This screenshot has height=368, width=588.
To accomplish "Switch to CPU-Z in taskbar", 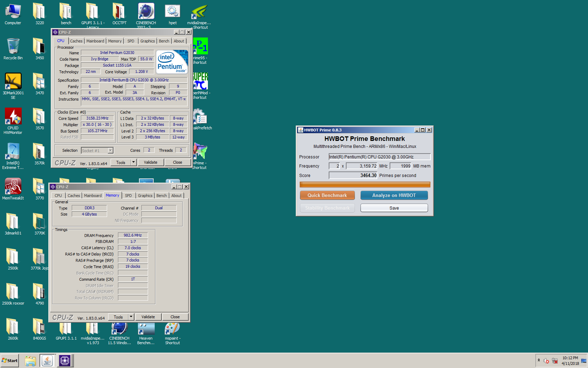I will pos(65,361).
